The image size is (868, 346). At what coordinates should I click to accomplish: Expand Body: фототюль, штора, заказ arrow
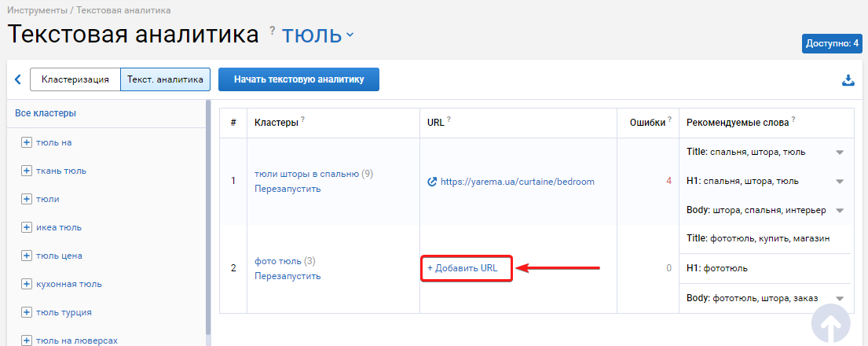[839, 298]
